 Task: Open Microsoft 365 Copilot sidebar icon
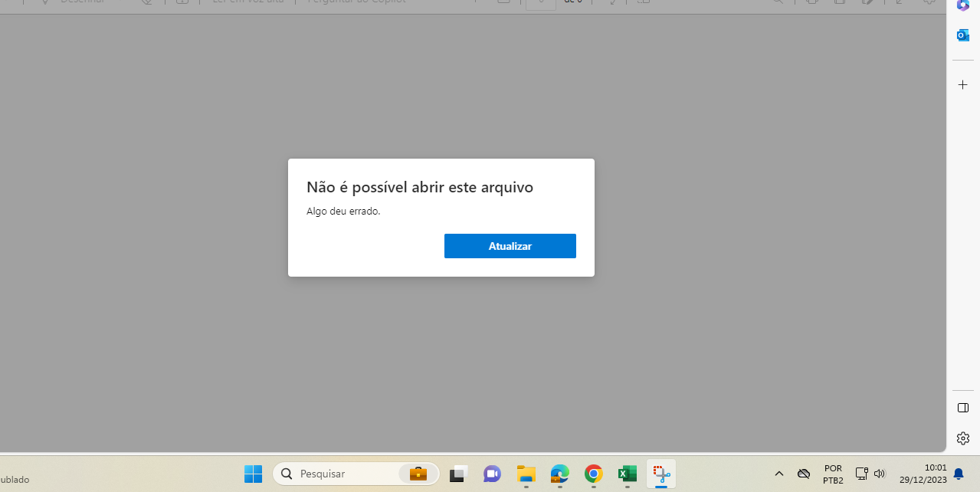pos(963,5)
